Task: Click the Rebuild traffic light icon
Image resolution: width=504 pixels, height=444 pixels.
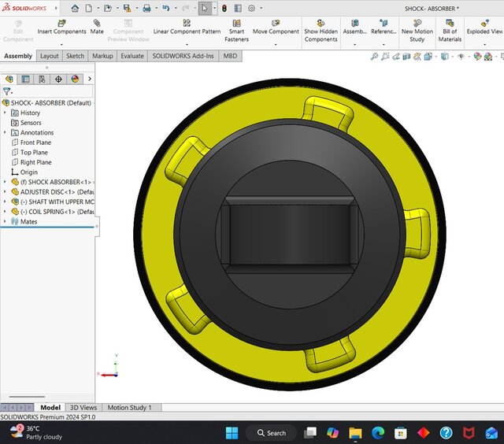Action: point(224,9)
